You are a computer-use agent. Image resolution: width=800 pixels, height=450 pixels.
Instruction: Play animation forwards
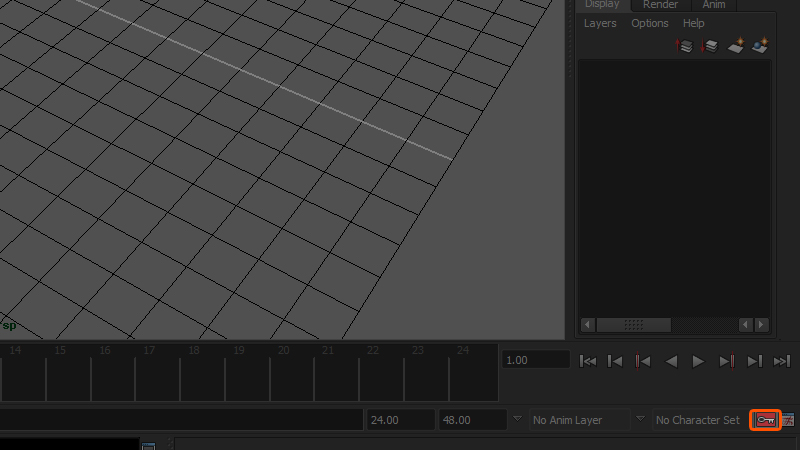(698, 361)
